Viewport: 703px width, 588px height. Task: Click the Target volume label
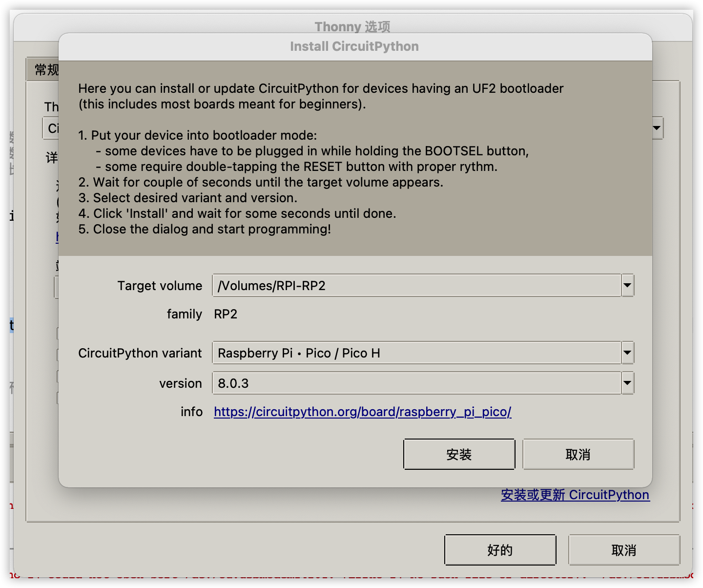160,286
